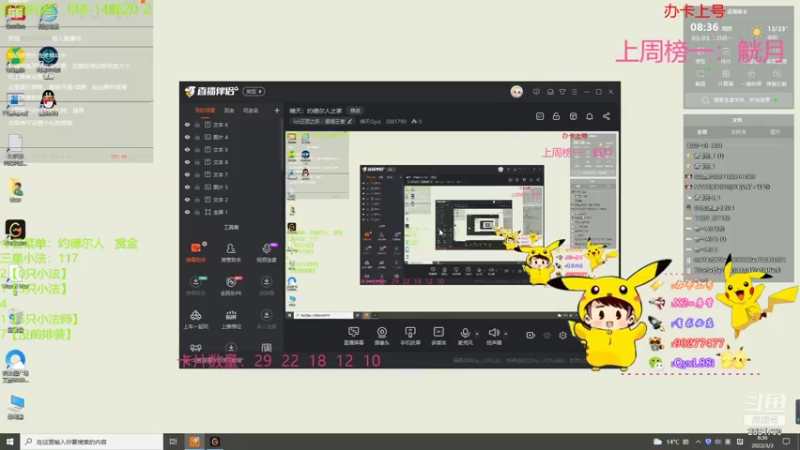Open the notification center on the taskbar
This screenshot has width=800, height=450.
786,442
